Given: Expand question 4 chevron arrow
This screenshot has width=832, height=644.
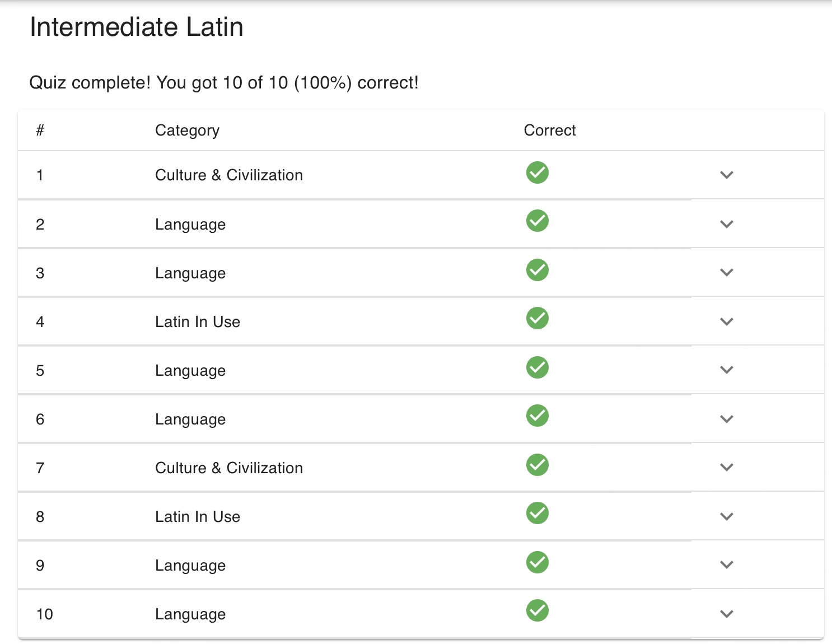Looking at the screenshot, I should point(726,321).
